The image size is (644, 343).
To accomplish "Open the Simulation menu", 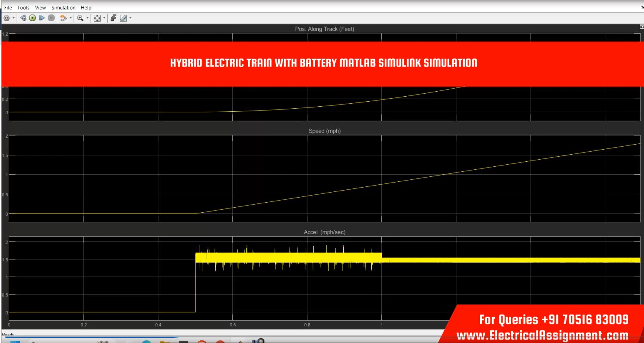I will (64, 8).
